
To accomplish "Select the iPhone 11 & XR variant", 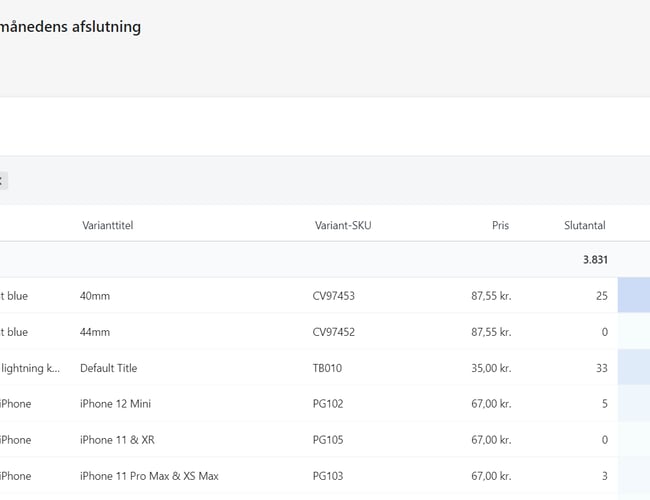I will [113, 440].
